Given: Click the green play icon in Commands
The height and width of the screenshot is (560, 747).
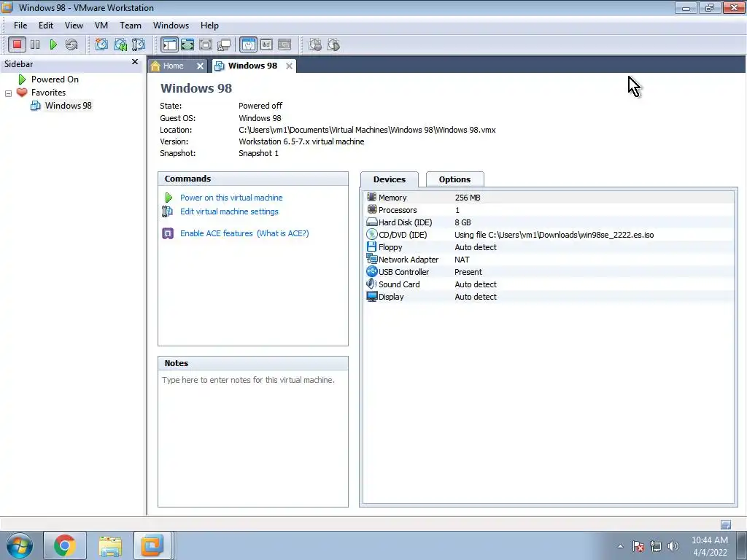Looking at the screenshot, I should tap(169, 198).
